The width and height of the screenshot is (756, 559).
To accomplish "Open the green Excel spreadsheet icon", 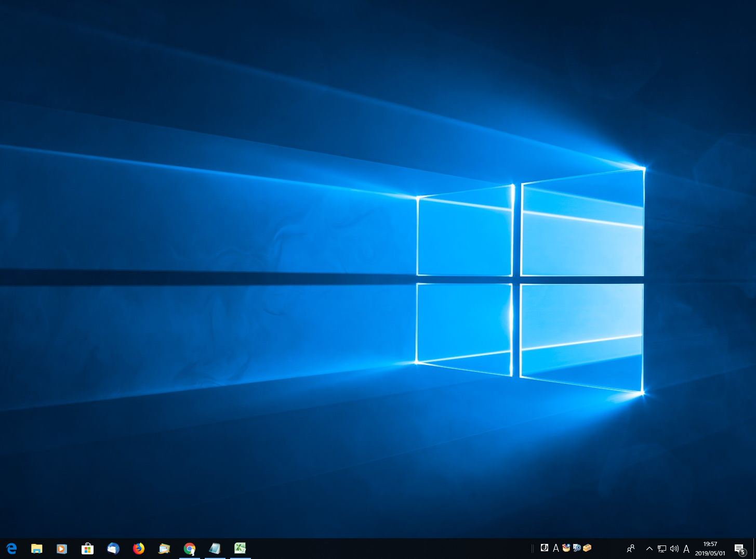I will click(x=240, y=548).
